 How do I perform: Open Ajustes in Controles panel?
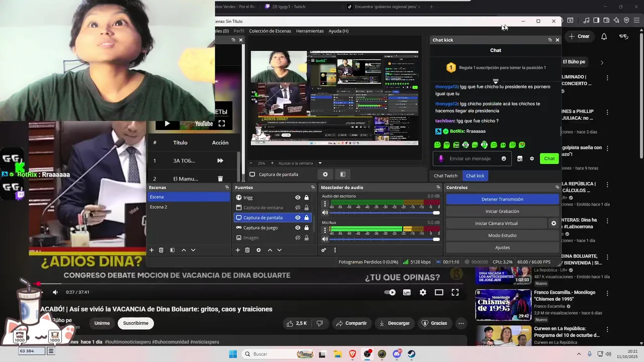tap(502, 247)
